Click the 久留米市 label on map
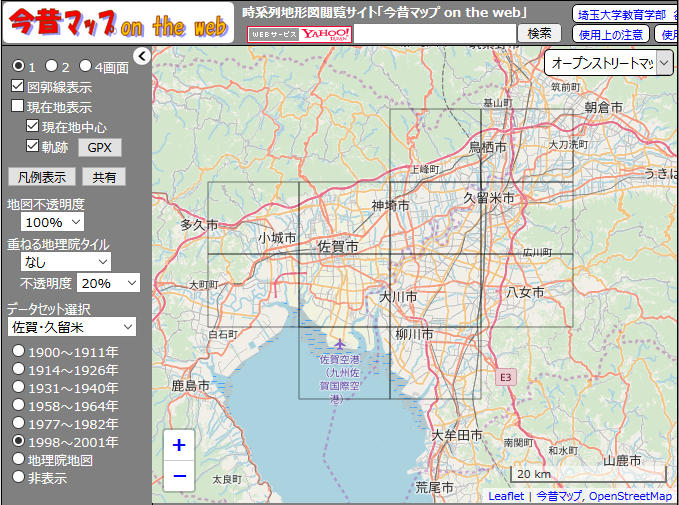679x505 pixels. click(x=488, y=198)
